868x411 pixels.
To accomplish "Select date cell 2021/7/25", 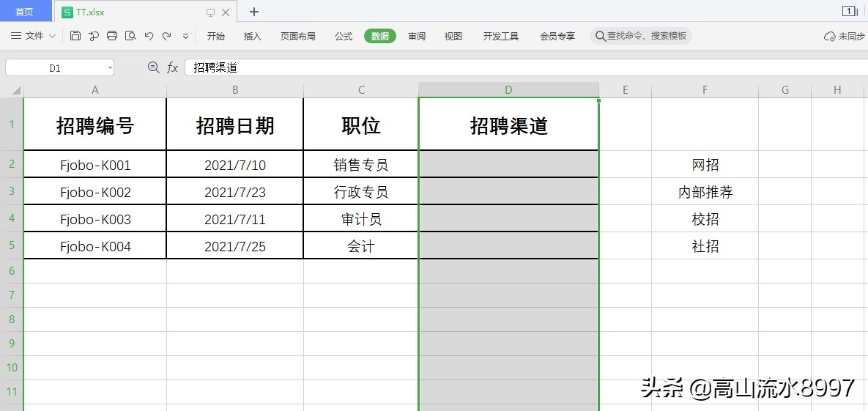I will 234,246.
